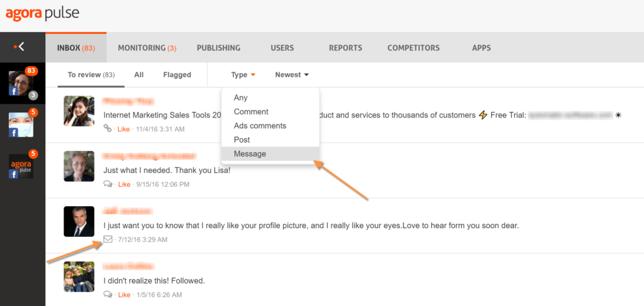The height and width of the screenshot is (306, 644).
Task: Open the INBOX tab
Action: [x=76, y=48]
